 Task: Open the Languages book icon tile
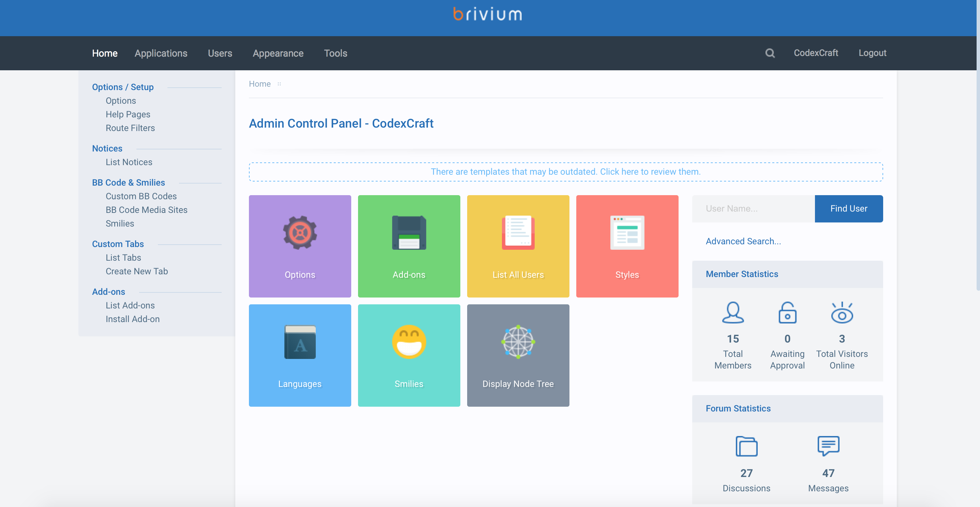click(300, 355)
